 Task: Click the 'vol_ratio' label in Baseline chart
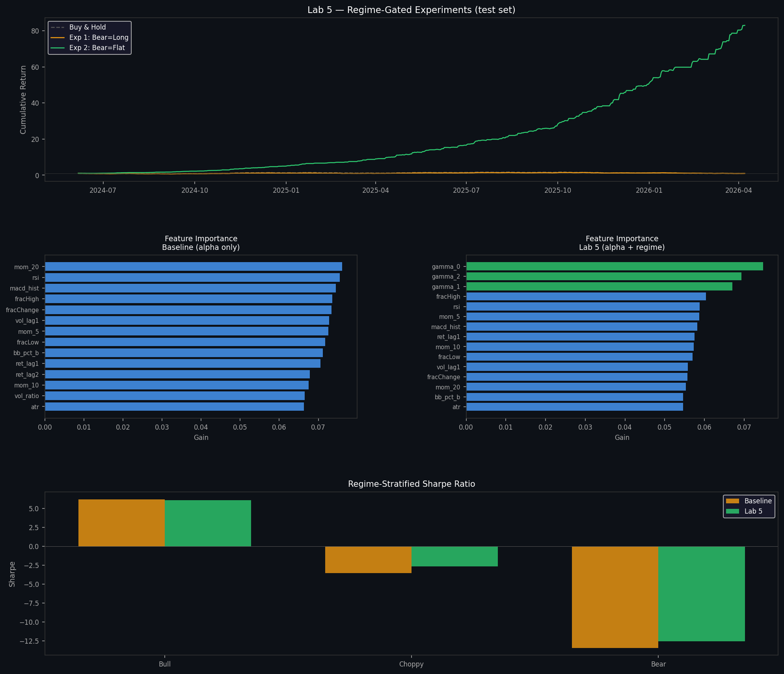[x=27, y=396]
